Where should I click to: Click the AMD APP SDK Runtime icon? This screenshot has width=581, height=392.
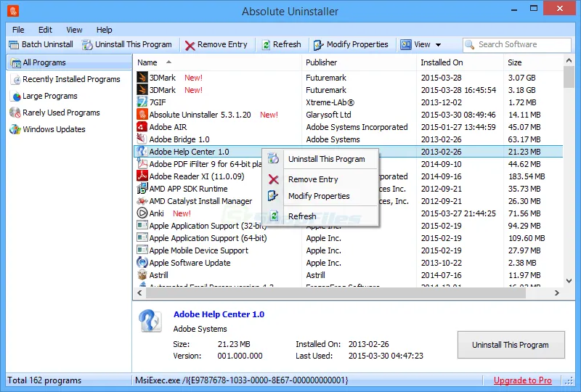click(142, 188)
